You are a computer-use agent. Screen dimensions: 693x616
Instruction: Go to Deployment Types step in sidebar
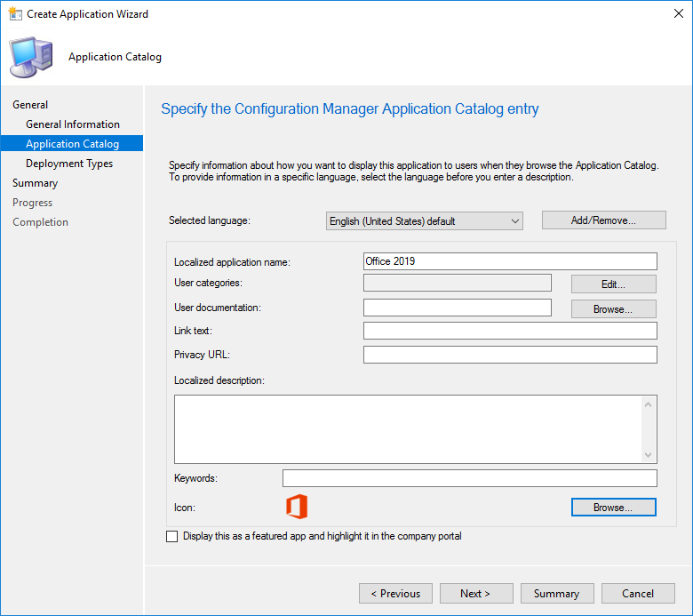point(69,164)
